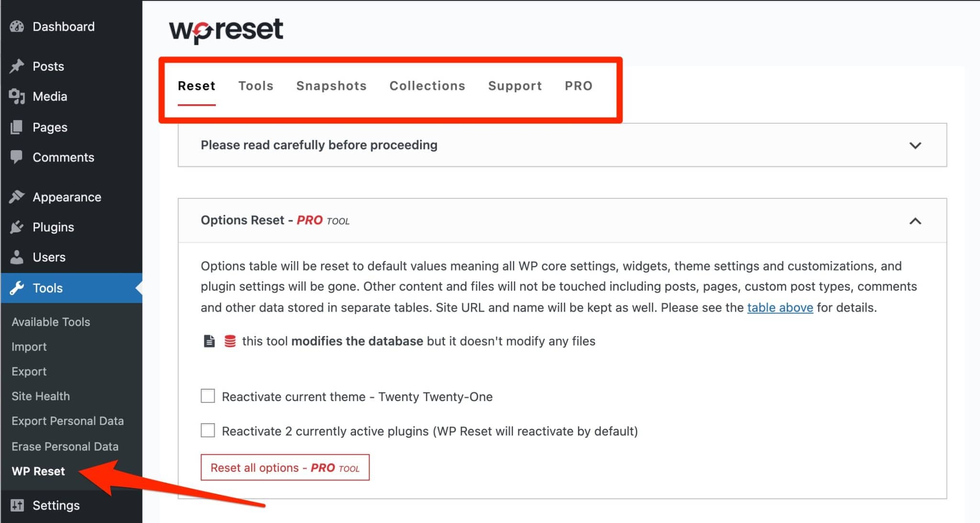Click the red database icon
The width and height of the screenshot is (980, 523).
point(230,341)
